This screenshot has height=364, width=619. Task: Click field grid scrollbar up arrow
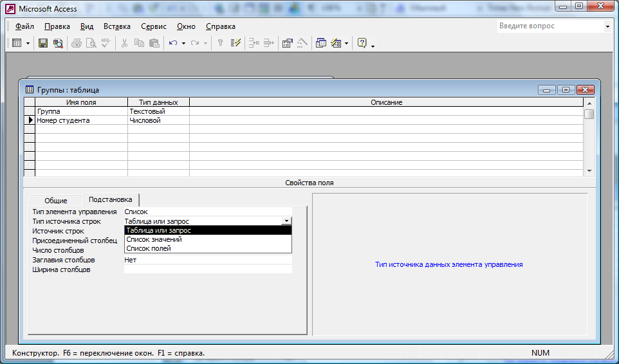click(589, 104)
